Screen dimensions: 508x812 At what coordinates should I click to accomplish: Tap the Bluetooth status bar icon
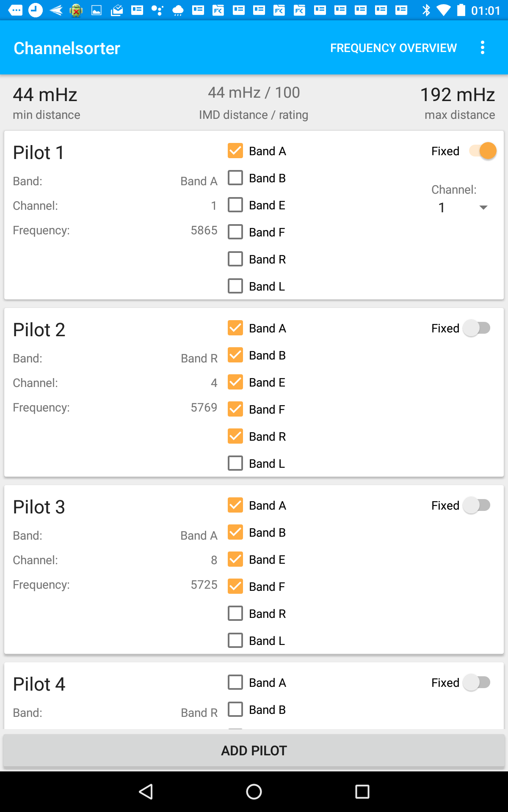coord(426,10)
